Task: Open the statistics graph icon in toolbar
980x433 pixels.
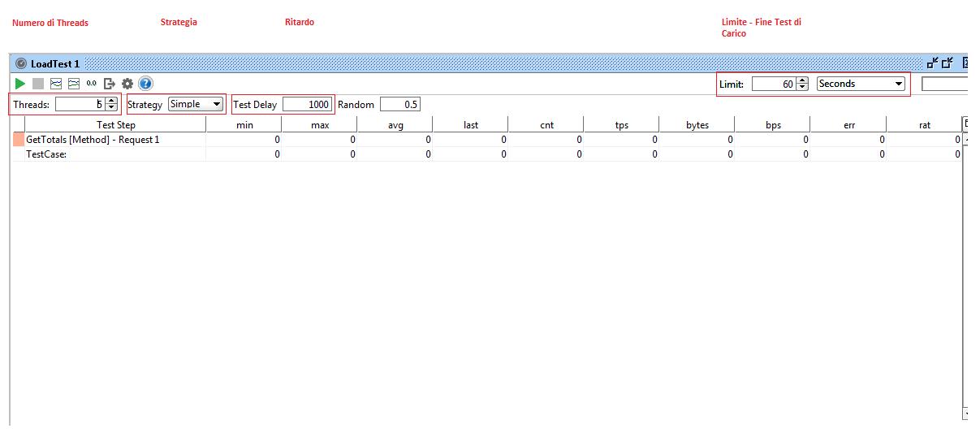Action: 56,84
